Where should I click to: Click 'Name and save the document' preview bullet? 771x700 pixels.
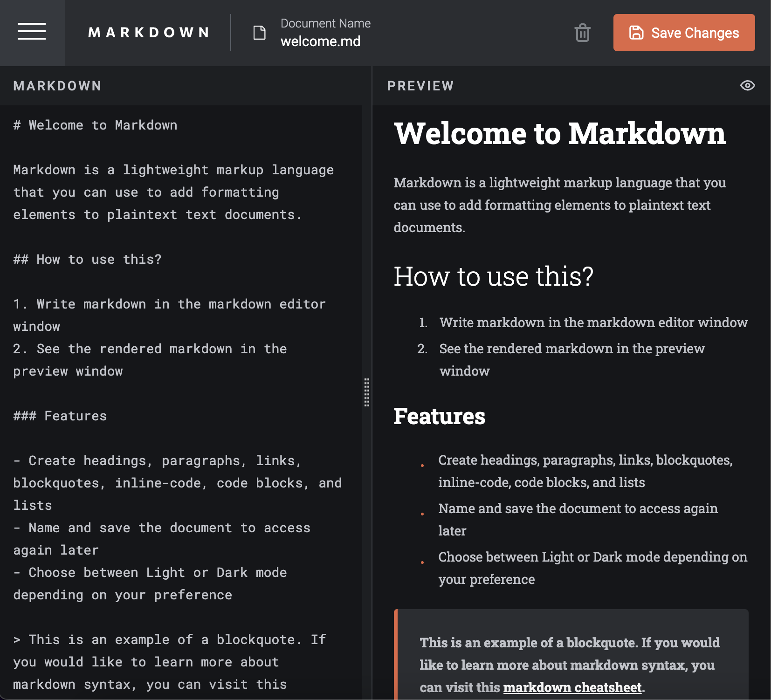(x=578, y=520)
